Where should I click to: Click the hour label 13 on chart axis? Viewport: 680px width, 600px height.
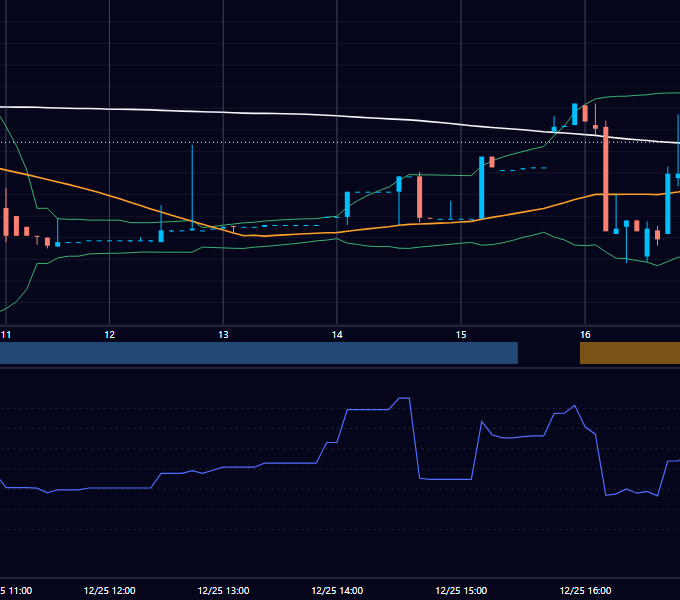point(223,335)
